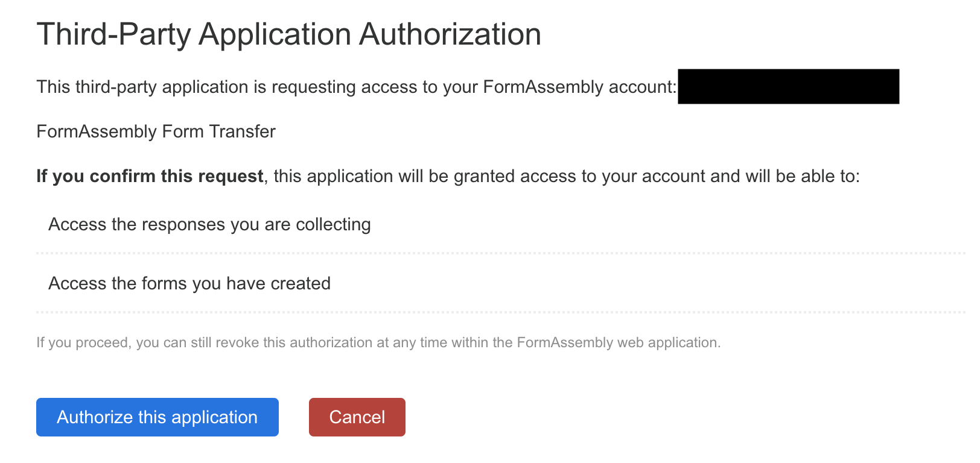Click the word "Application" in the heading

coord(275,34)
